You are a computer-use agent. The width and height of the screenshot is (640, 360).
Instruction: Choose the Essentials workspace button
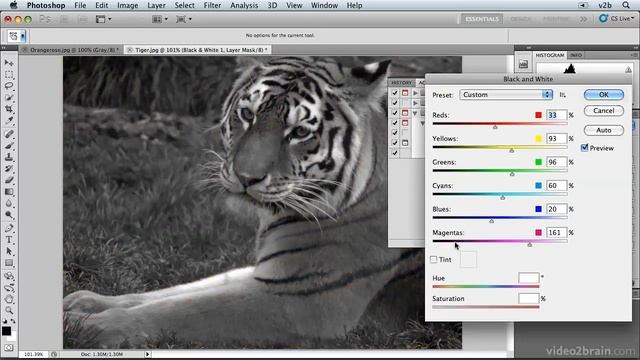point(482,19)
